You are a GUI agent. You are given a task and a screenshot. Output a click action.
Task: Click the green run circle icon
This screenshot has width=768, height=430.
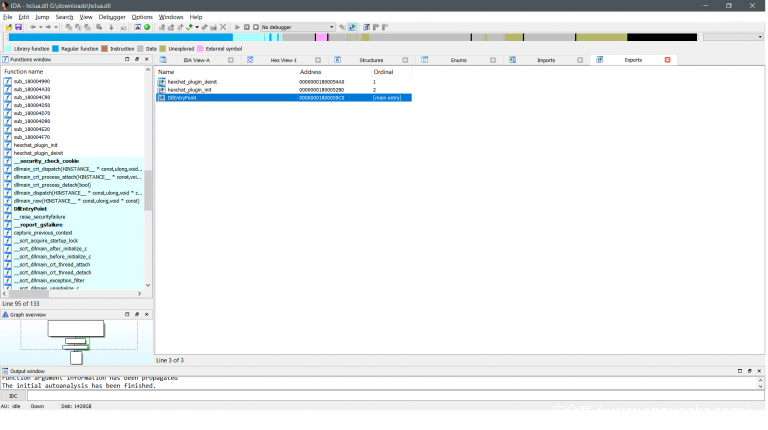click(147, 27)
